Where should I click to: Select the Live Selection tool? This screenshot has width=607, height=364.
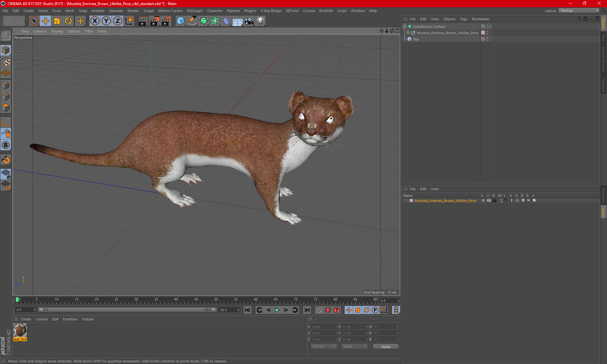pos(34,21)
